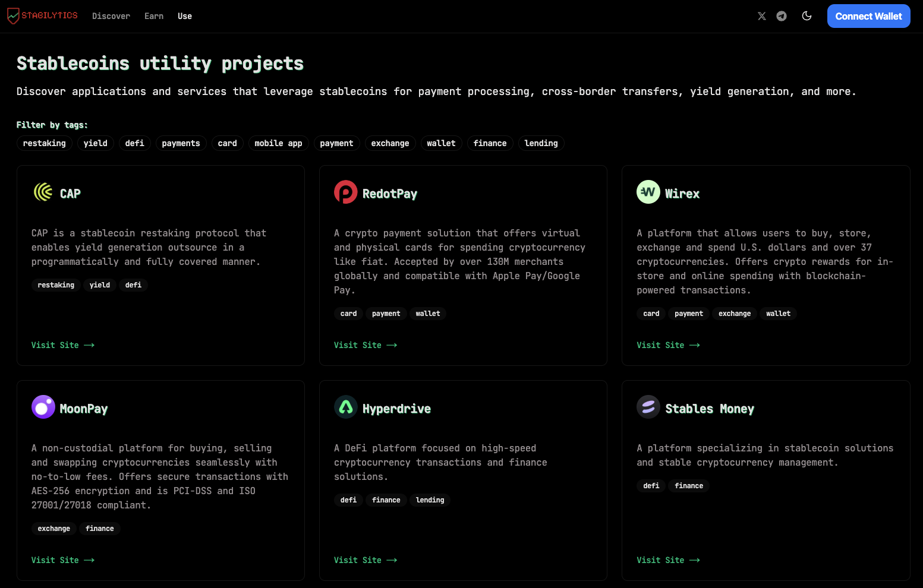923x588 pixels.
Task: Open Visit Site link on Wirex card
Action: (668, 345)
